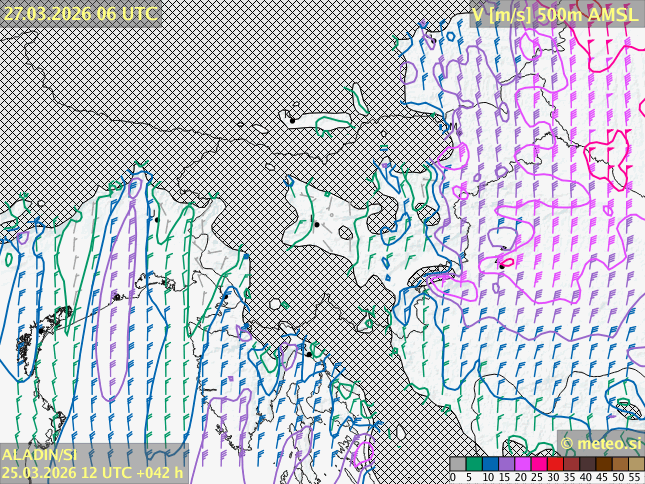Click the forecast date 27.03.2026 06 UTC
Screen dimensions: 645x484
pos(80,13)
